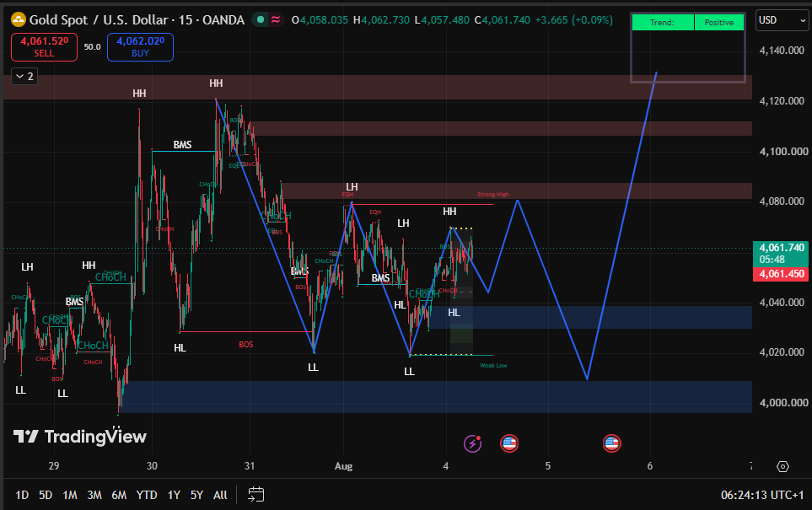Click the OHLC close value C4,061.740
Screen dimensions: 812x510
(503, 20)
